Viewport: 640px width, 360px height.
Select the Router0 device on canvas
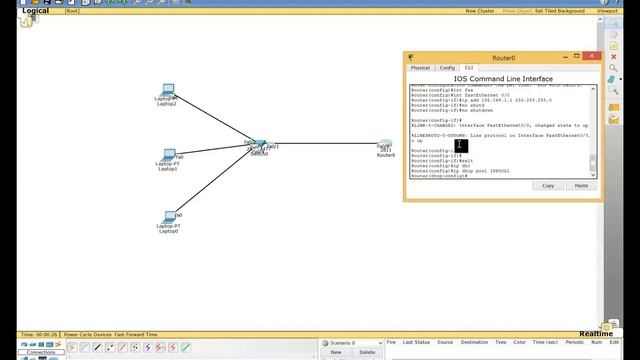click(385, 144)
